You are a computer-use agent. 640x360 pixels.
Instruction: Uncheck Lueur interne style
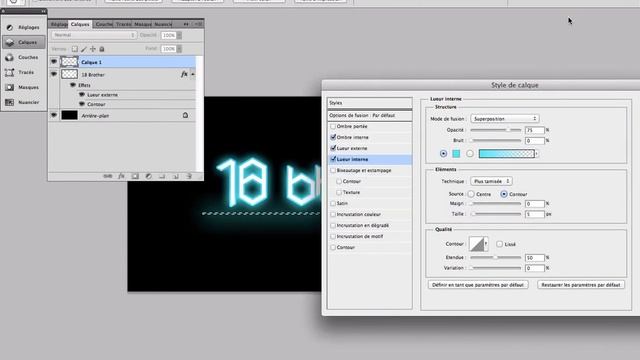pyautogui.click(x=333, y=160)
